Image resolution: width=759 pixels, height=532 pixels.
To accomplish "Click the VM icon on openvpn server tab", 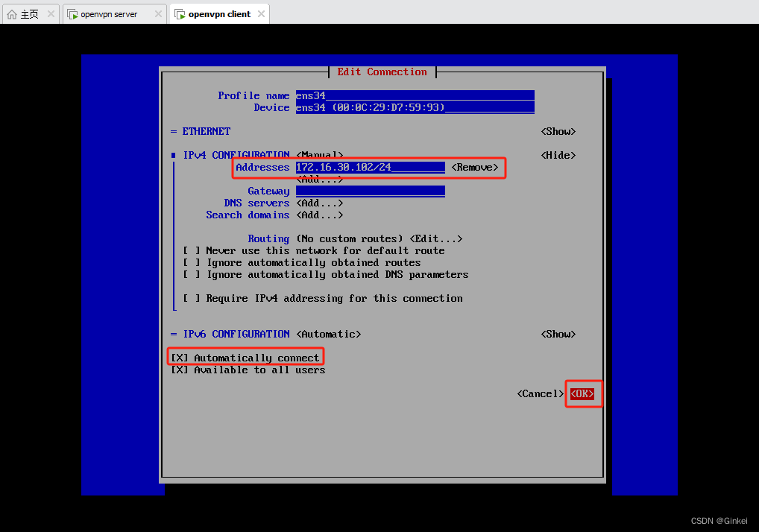I will coord(72,14).
